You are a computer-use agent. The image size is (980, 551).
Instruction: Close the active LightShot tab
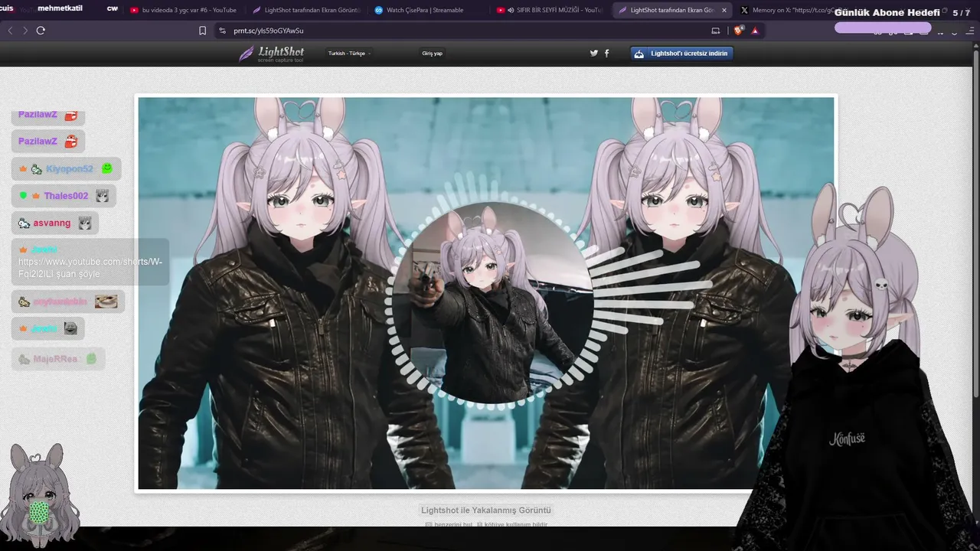coord(724,10)
